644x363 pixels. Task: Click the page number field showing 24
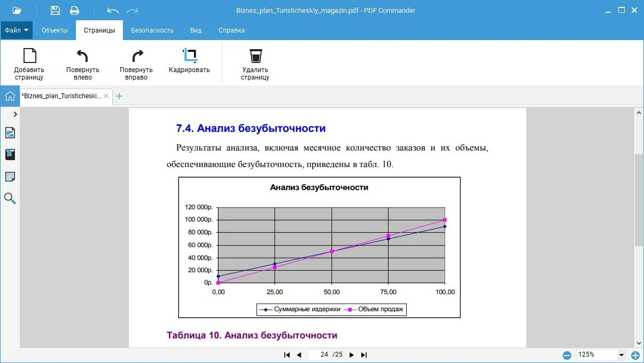(x=319, y=354)
